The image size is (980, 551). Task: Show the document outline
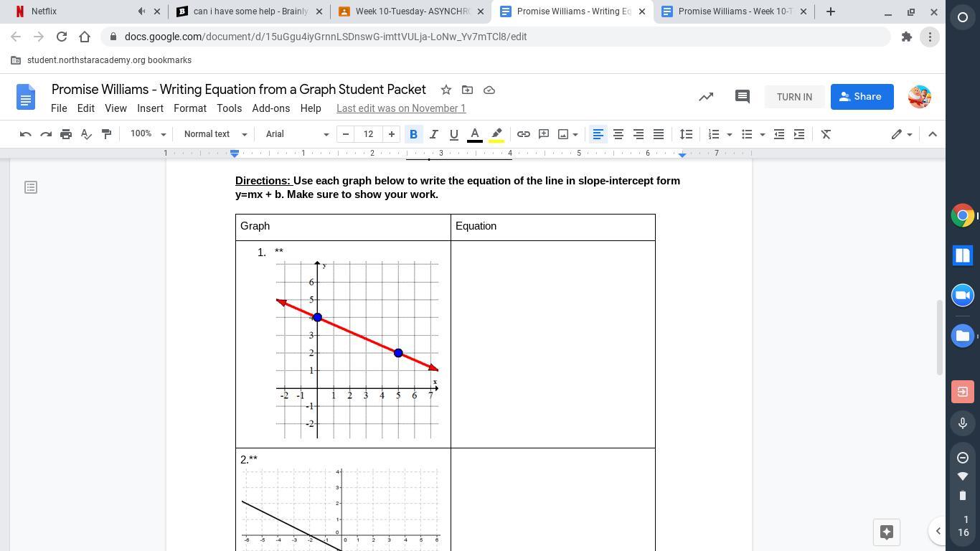point(31,187)
